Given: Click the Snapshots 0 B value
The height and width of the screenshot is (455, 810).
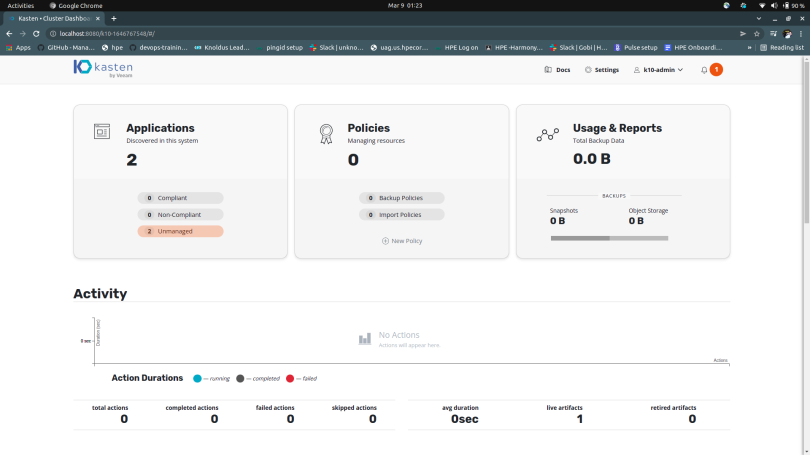Looking at the screenshot, I should click(x=557, y=221).
